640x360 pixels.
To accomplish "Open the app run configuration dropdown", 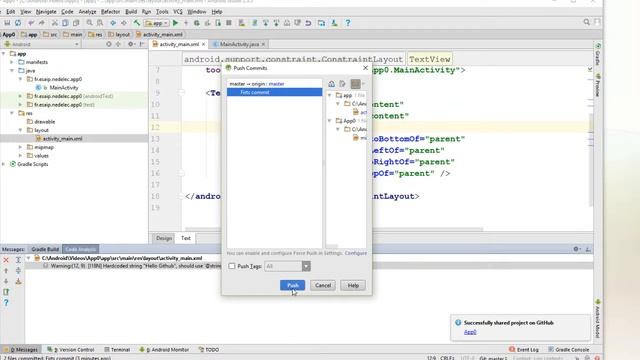I will (x=157, y=23).
